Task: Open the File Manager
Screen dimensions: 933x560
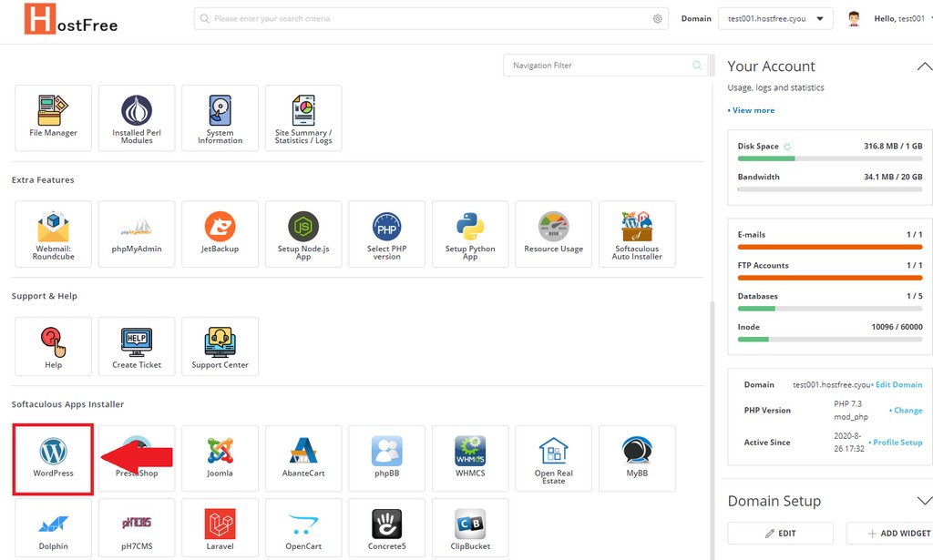Action: click(53, 117)
